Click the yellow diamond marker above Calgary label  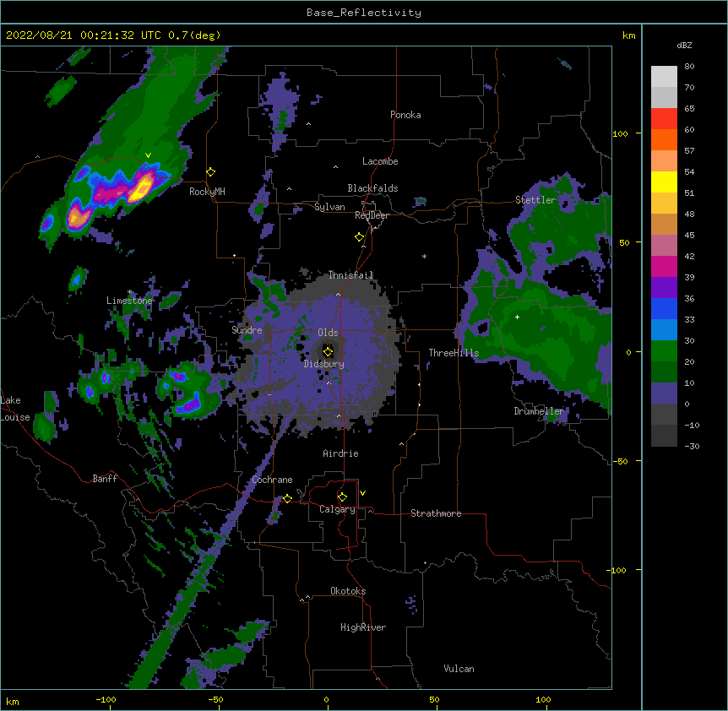point(342,497)
